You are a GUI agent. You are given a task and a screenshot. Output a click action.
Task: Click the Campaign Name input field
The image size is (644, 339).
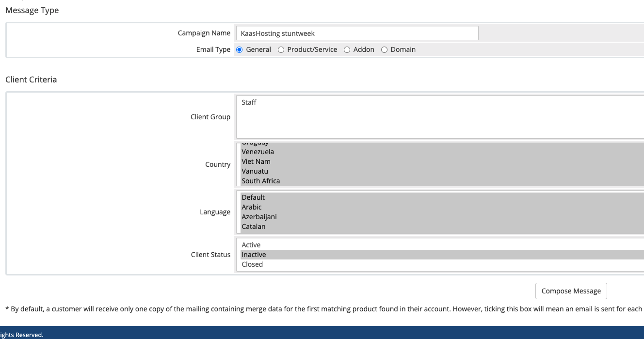click(x=357, y=33)
